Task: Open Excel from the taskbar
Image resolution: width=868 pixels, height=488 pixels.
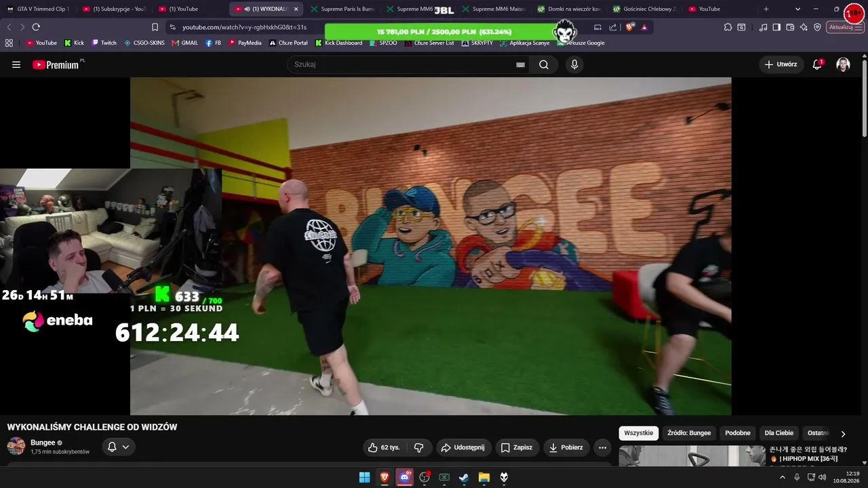Action: [x=444, y=477]
